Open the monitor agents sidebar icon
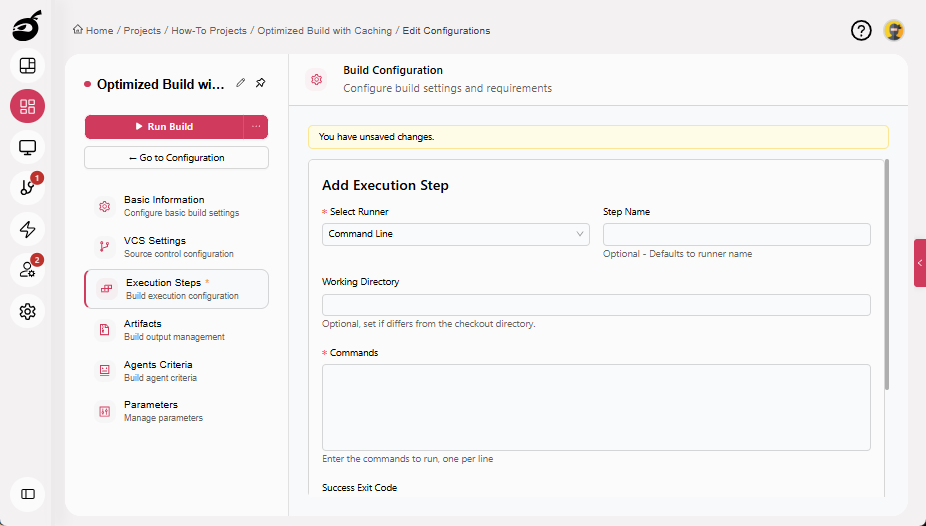The image size is (926, 526). (27, 147)
